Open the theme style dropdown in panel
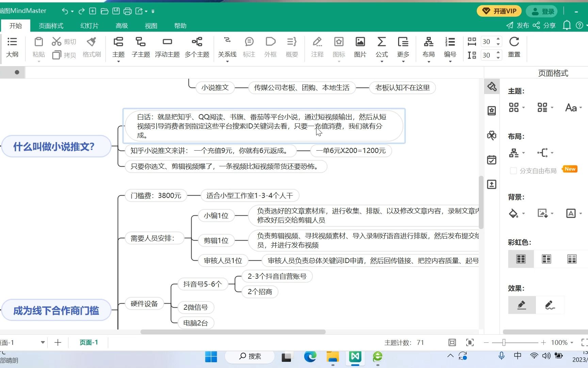Screen dimensions: 588x368 pos(517,108)
